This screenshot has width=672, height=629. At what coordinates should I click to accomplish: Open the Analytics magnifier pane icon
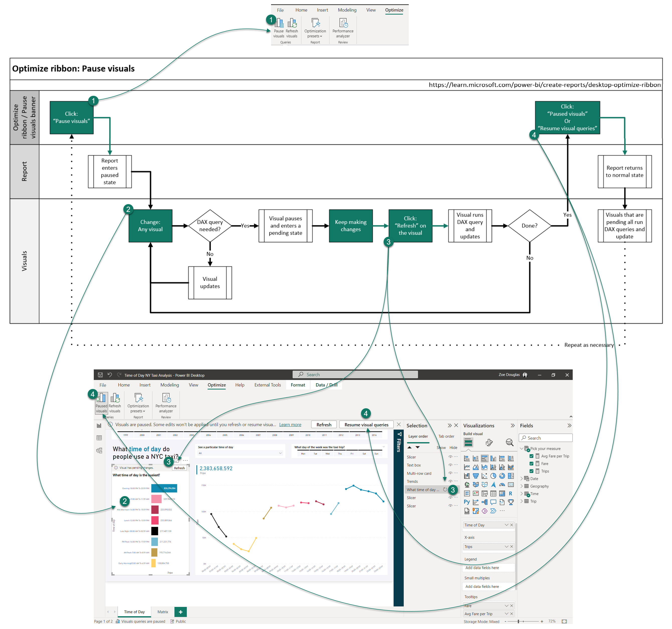pyautogui.click(x=509, y=442)
